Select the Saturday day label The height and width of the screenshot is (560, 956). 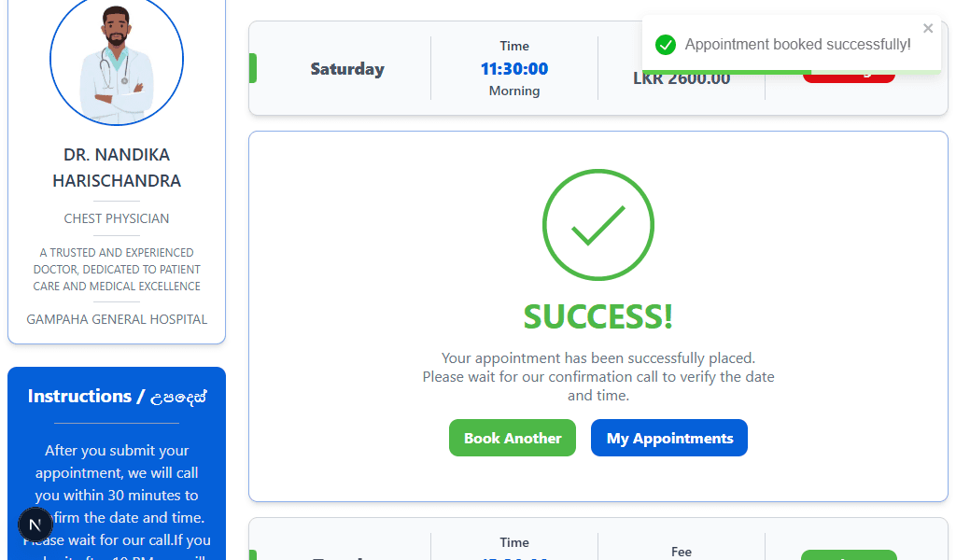347,69
